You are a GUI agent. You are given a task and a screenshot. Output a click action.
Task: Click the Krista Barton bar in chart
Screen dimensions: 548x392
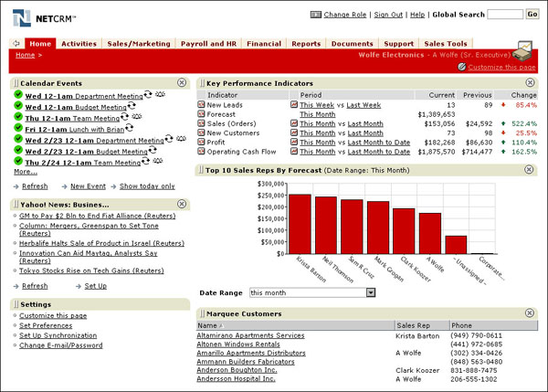(x=300, y=224)
